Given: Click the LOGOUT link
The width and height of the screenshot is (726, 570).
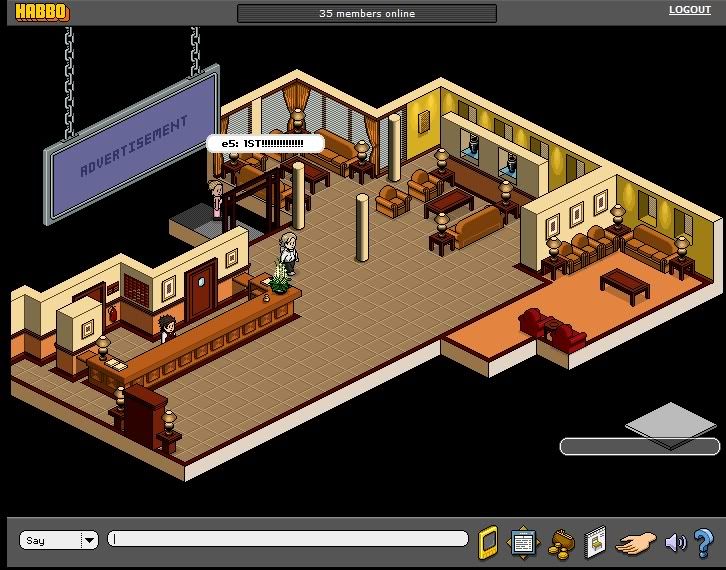Looking at the screenshot, I should coord(689,10).
